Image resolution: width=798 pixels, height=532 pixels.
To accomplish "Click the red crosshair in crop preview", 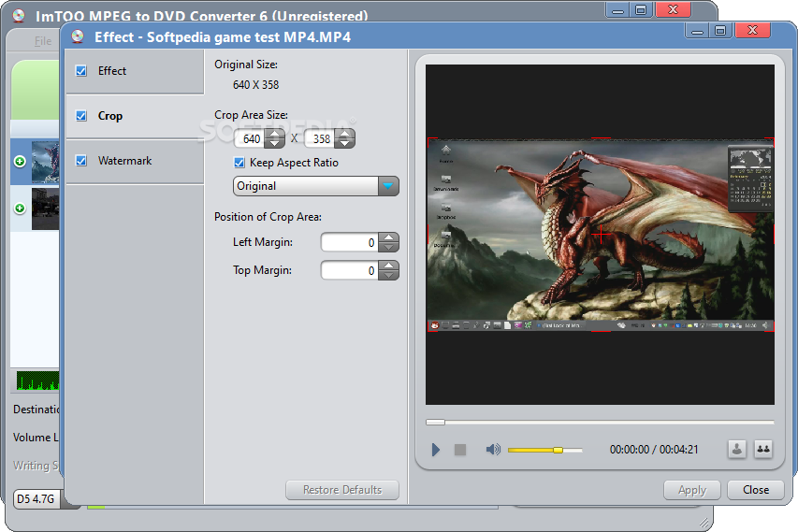I will tap(601, 235).
